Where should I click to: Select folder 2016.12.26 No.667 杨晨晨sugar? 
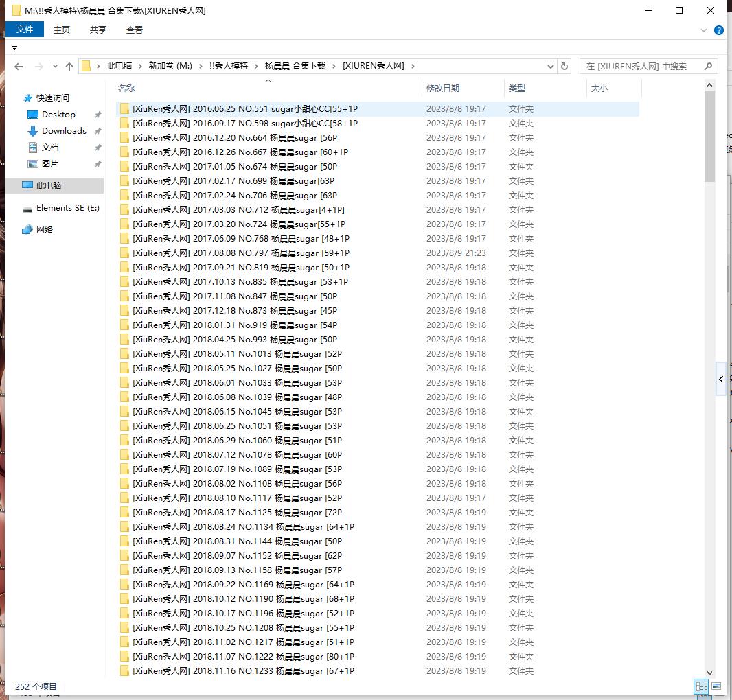coord(377,152)
